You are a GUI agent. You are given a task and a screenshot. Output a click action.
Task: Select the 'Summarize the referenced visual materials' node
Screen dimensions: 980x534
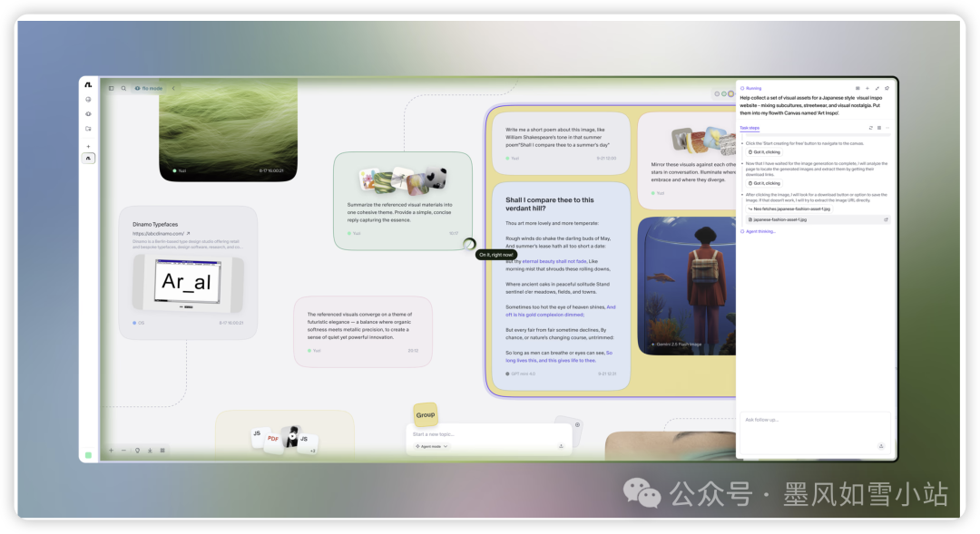403,200
